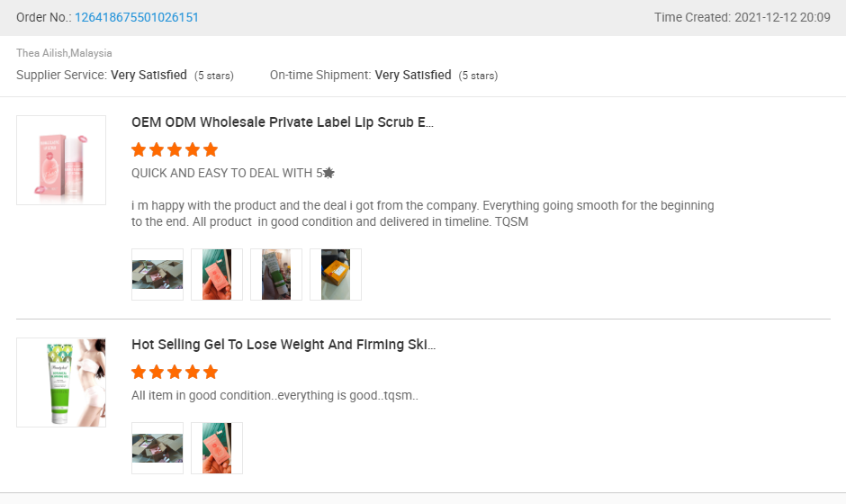
Task: Click the QUICK AND EASY TO DEAL headline
Action: coord(233,173)
